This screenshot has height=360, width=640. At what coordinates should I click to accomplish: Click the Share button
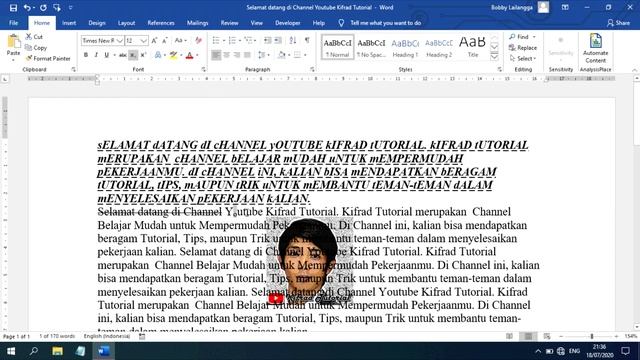618,23
